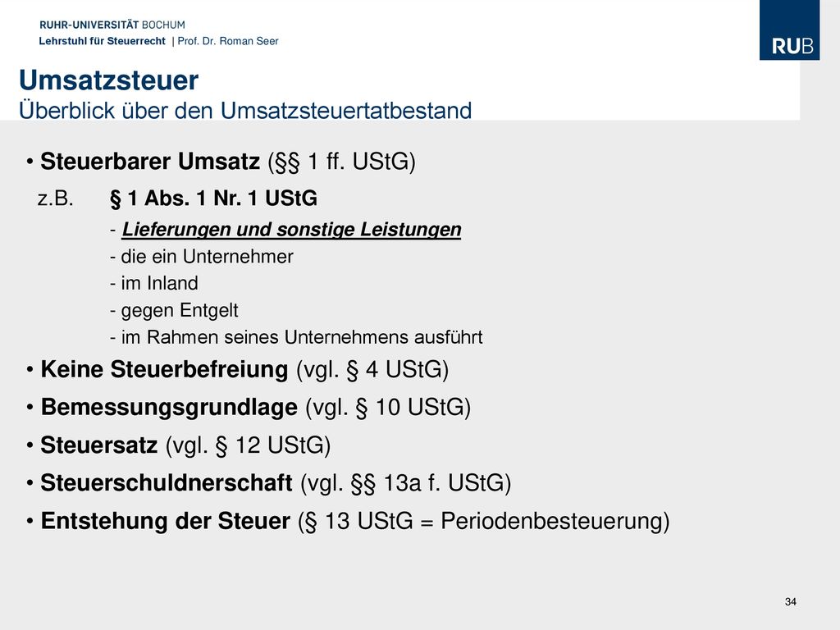Select the Lehrstuhl für Steuerrecht label
The image size is (840, 630).
pyautogui.click(x=102, y=41)
